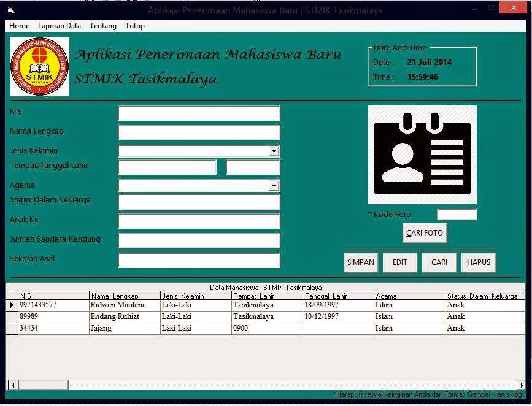This screenshot has width=532, height=406.
Task: Select Anak cell in Ridwan Maulana row
Action: (x=485, y=305)
